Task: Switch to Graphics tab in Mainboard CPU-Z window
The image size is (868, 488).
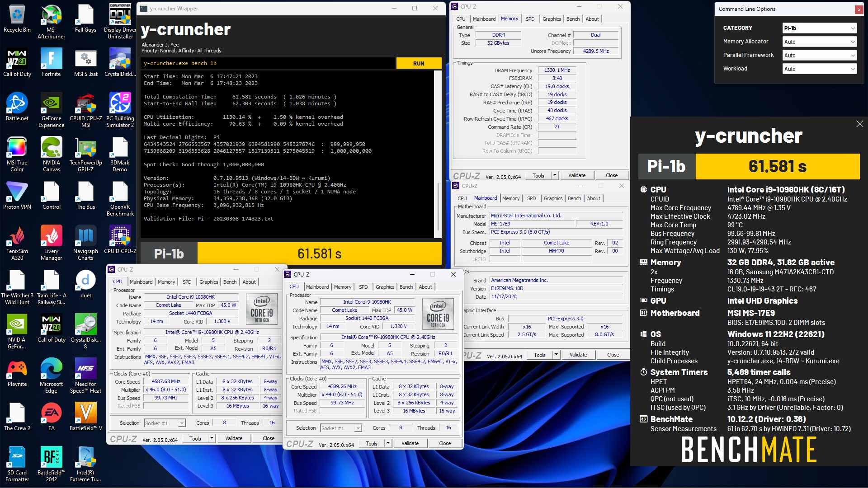Action: pyautogui.click(x=553, y=198)
